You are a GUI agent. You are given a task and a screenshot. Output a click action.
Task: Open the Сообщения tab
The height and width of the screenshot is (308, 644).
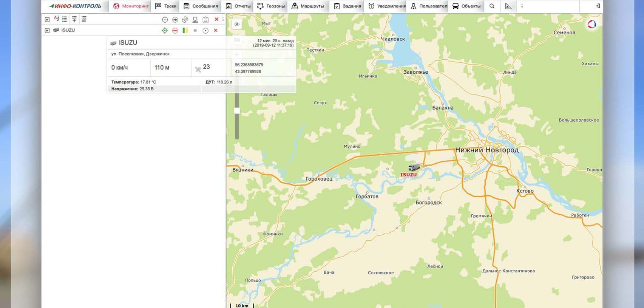(200, 6)
